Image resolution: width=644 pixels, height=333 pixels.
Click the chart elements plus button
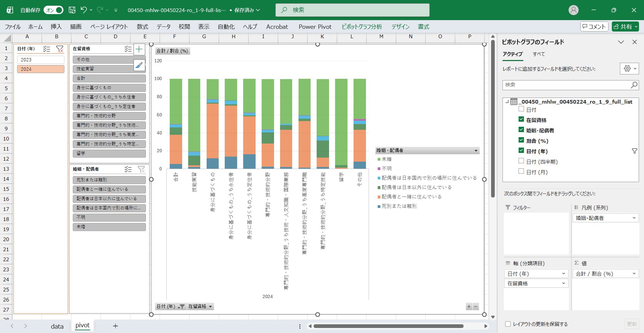pyautogui.click(x=139, y=50)
